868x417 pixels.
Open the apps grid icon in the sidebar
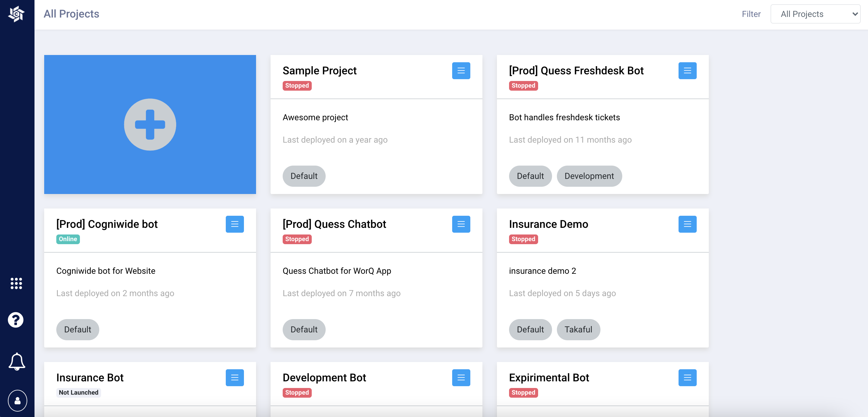(16, 283)
